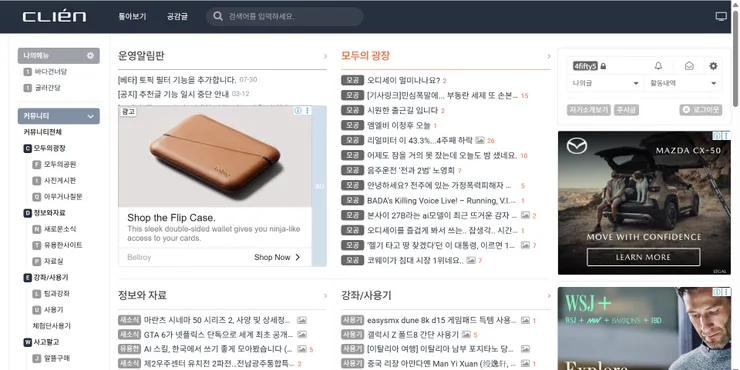740x370 pixels.
Task: Click the D badge beside 정보와자료
Action: (27, 213)
